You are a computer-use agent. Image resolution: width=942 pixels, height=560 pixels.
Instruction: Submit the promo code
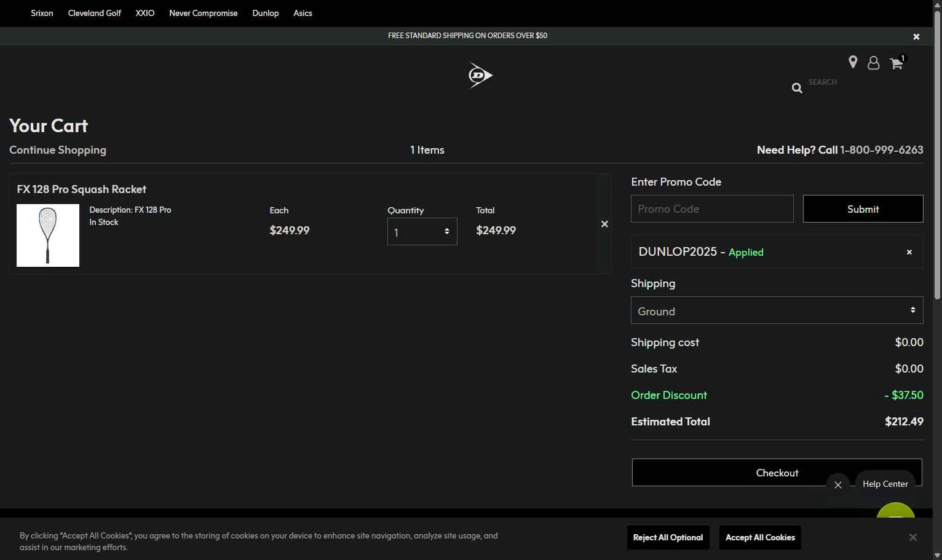point(863,209)
